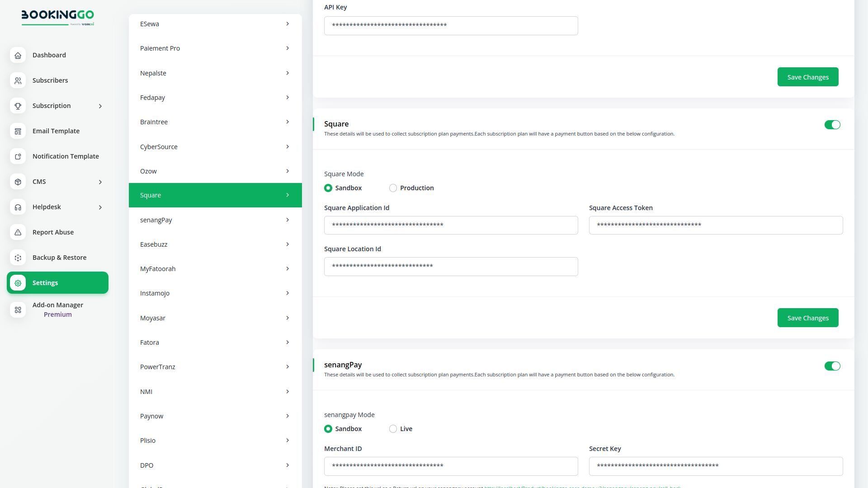Click the Backup & Restore icon
This screenshot has width=868, height=488.
[18, 258]
